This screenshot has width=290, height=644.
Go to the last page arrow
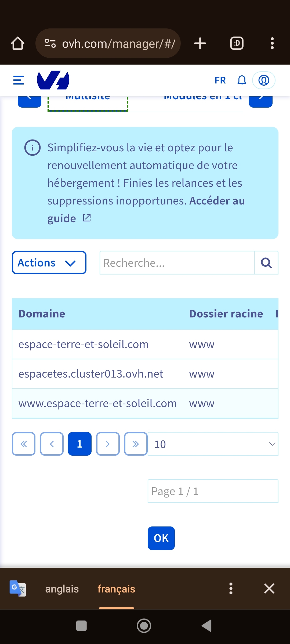point(136,444)
